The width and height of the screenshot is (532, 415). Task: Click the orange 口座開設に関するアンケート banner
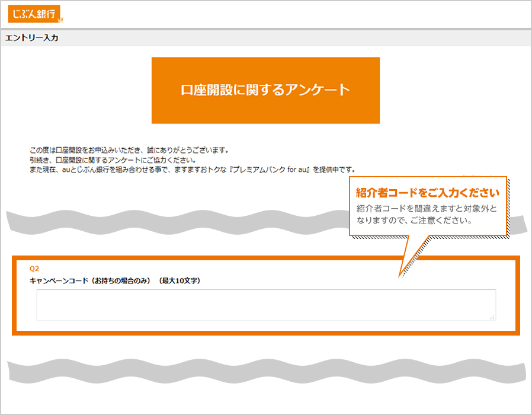click(x=265, y=90)
